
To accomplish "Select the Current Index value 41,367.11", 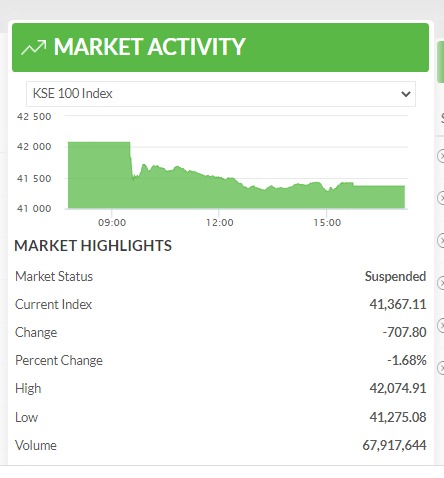I will pos(398,304).
